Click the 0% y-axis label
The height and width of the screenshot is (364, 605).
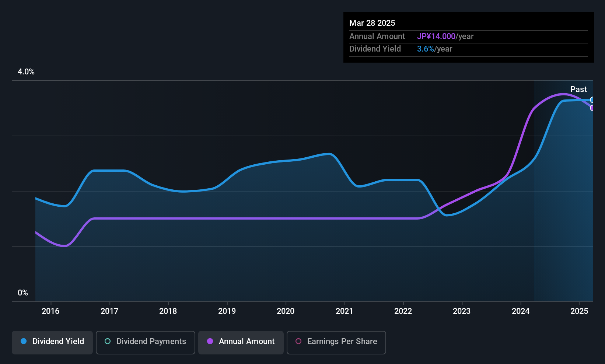click(23, 293)
